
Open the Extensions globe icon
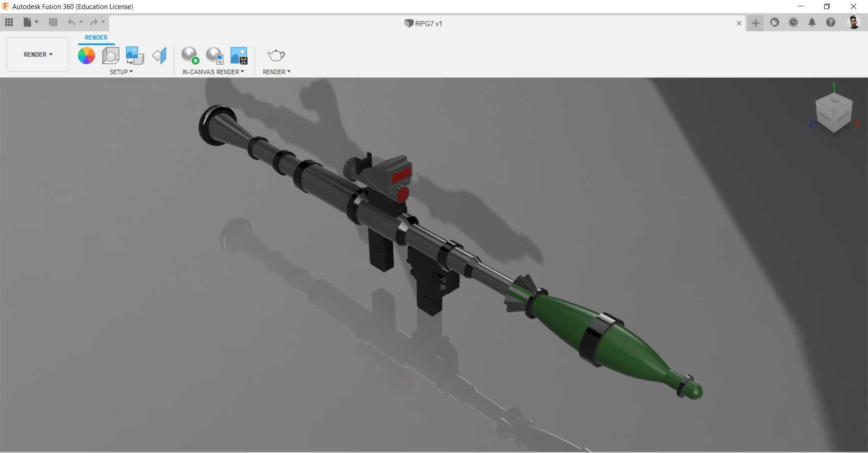click(x=775, y=22)
